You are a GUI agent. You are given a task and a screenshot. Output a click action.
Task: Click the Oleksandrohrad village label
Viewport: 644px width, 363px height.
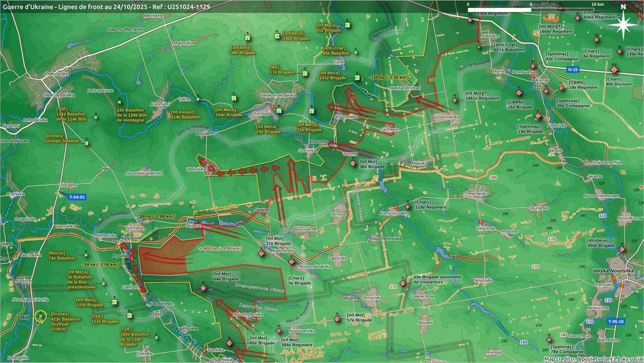tap(405, 88)
